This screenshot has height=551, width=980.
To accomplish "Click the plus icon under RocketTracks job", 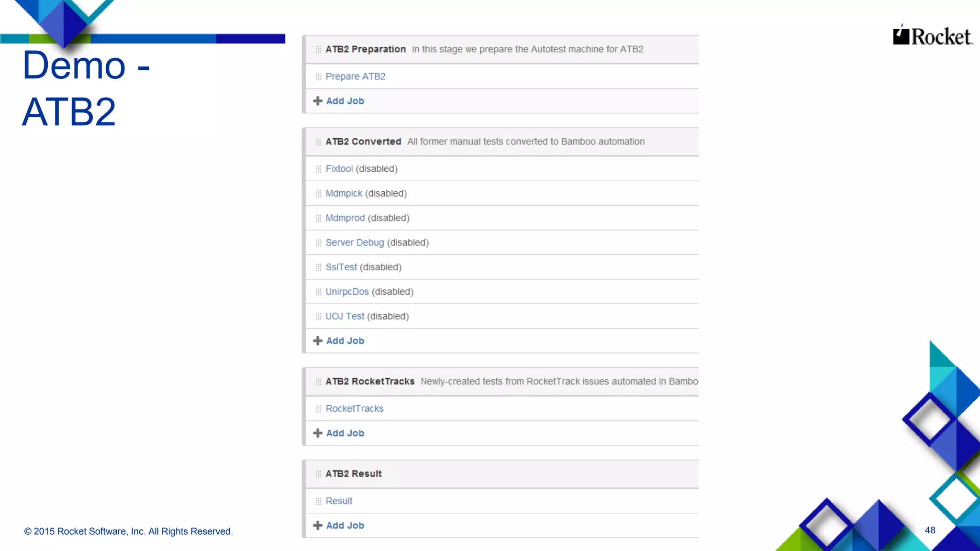I will tap(318, 433).
